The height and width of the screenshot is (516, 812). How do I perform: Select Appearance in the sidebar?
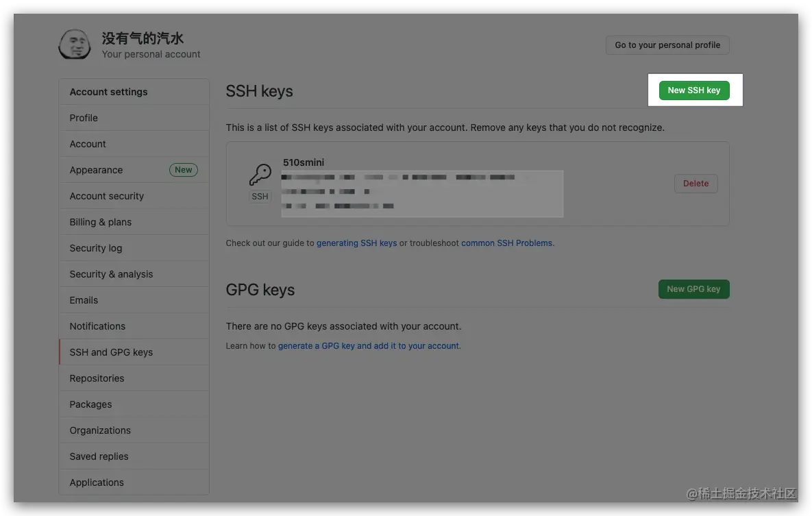(x=134, y=170)
